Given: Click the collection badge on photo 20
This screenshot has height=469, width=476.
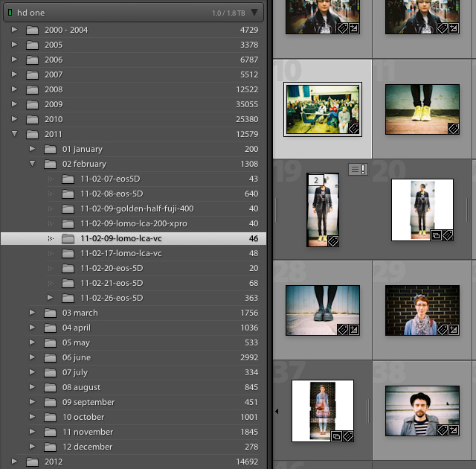Looking at the screenshot, I should point(437,235).
